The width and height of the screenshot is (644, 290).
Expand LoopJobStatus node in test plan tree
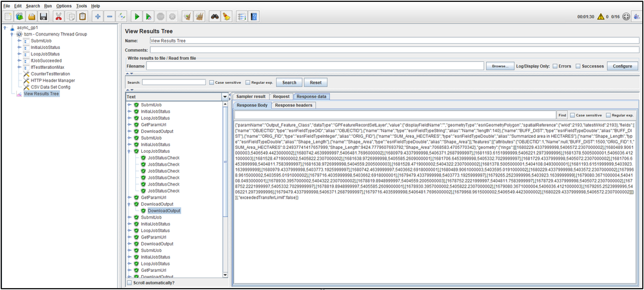click(19, 53)
